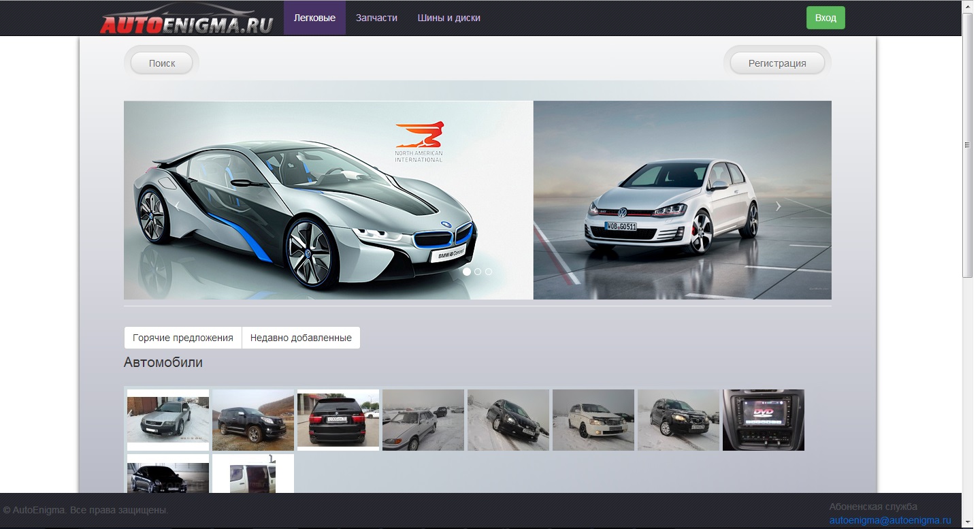Image resolution: width=980 pixels, height=529 pixels.
Task: Click the green Вход button
Action: point(826,18)
